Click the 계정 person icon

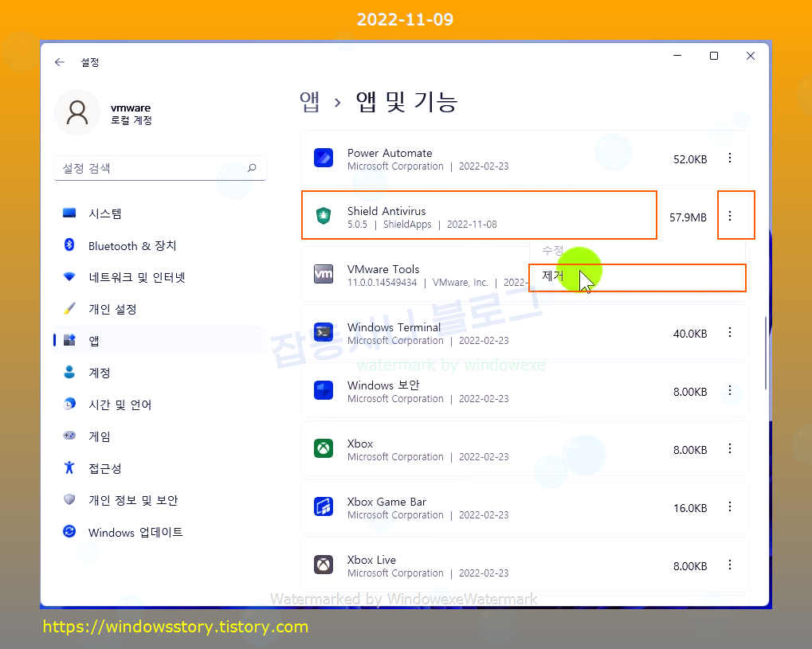coord(69,372)
